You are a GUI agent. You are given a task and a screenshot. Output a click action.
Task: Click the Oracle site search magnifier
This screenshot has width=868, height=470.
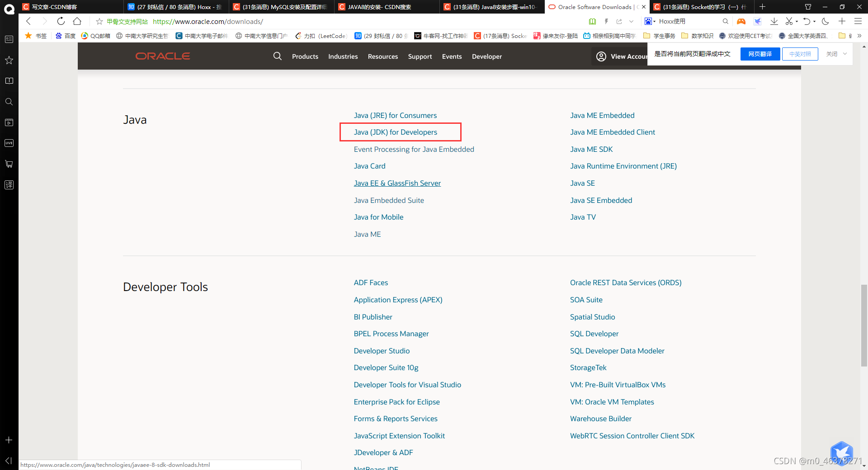(x=278, y=56)
